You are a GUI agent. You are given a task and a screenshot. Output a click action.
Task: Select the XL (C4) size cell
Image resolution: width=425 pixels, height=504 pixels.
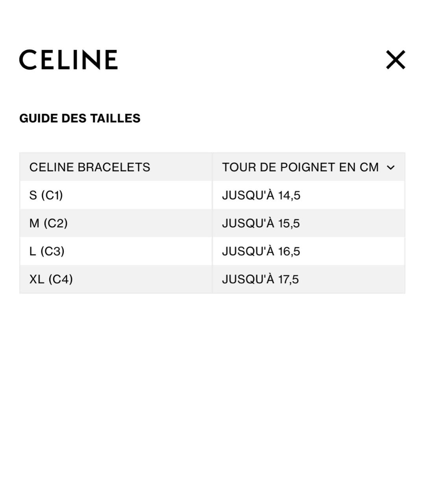click(x=51, y=279)
